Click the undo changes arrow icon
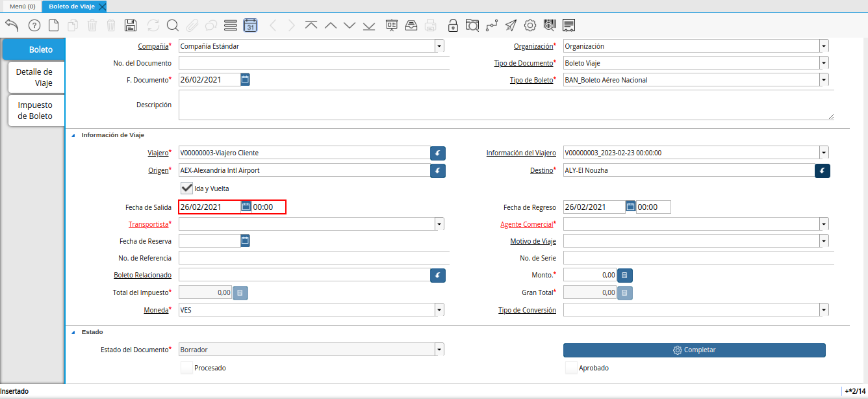868x399 pixels. click(12, 25)
